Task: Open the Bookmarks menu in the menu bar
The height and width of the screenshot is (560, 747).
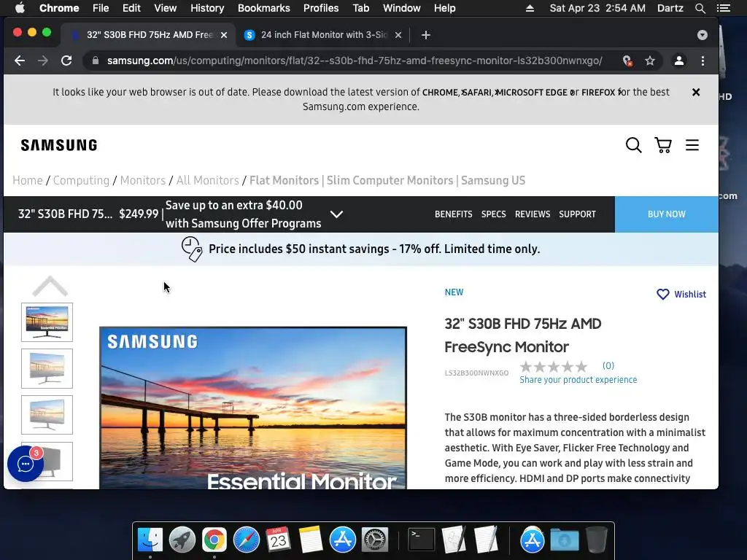Action: pyautogui.click(x=263, y=8)
